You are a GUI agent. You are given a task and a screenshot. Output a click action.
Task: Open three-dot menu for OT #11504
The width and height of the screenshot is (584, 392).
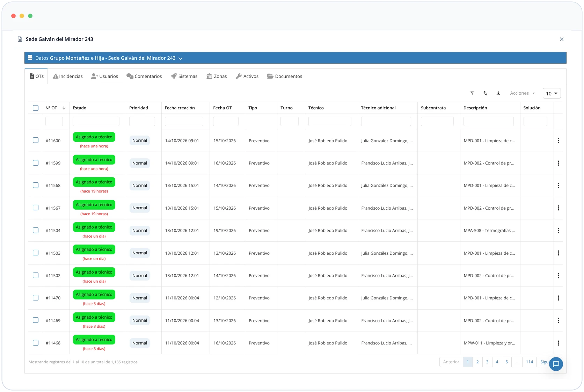[x=559, y=231]
